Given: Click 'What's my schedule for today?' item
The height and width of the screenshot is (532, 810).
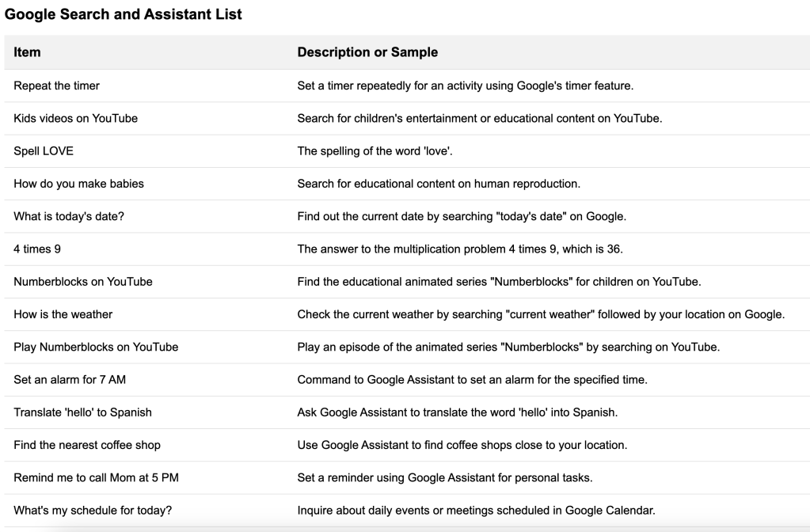Looking at the screenshot, I should click(x=93, y=511).
